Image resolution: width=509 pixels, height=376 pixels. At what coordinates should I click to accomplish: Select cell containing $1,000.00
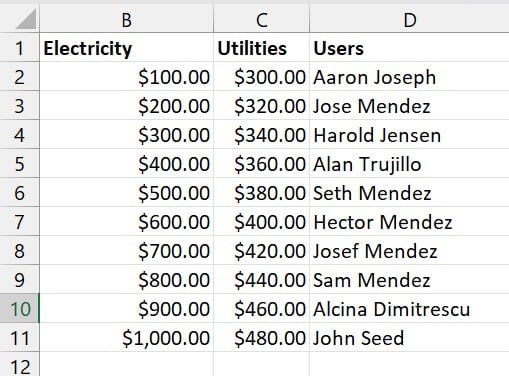[x=126, y=337]
